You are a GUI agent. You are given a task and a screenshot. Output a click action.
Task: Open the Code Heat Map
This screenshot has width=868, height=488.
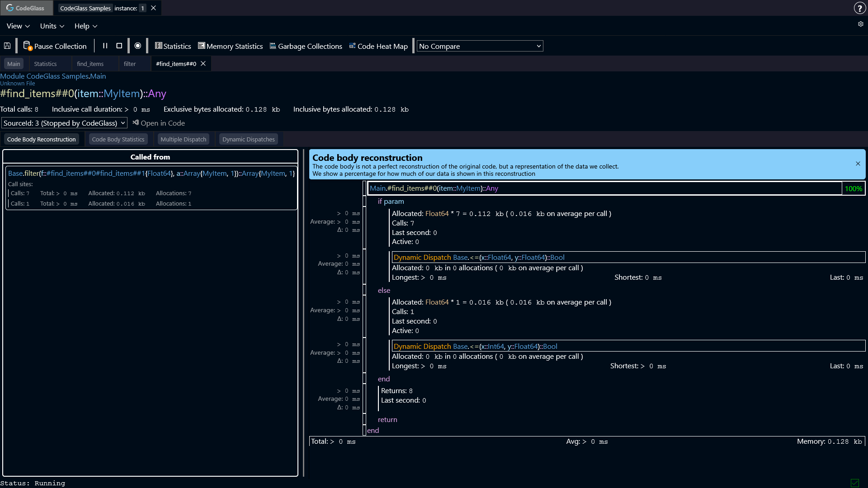tap(378, 46)
